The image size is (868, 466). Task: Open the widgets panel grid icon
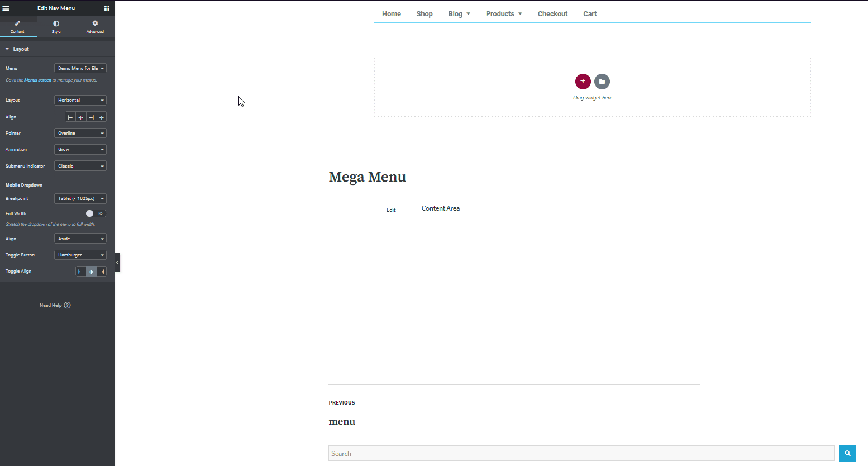pyautogui.click(x=107, y=8)
